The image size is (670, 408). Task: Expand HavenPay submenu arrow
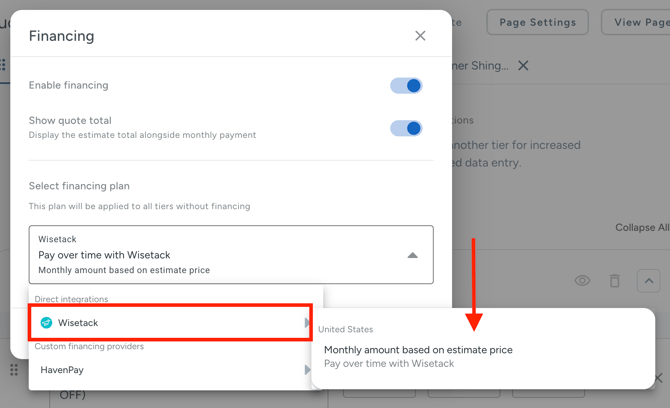[x=307, y=370]
